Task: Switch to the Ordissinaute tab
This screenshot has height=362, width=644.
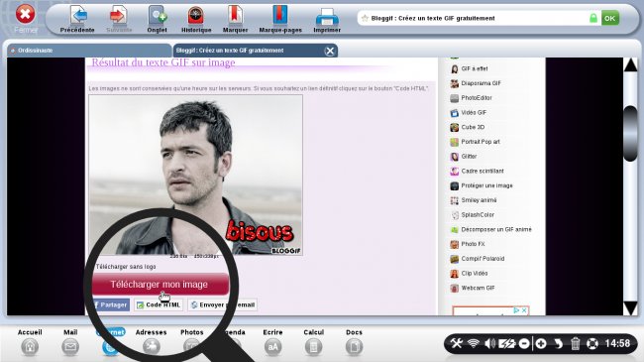Action: (89, 51)
